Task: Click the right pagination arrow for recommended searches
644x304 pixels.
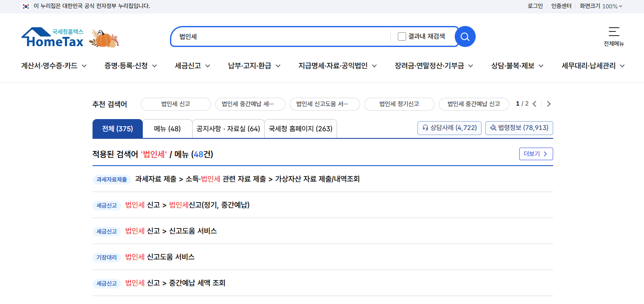Action: (549, 104)
